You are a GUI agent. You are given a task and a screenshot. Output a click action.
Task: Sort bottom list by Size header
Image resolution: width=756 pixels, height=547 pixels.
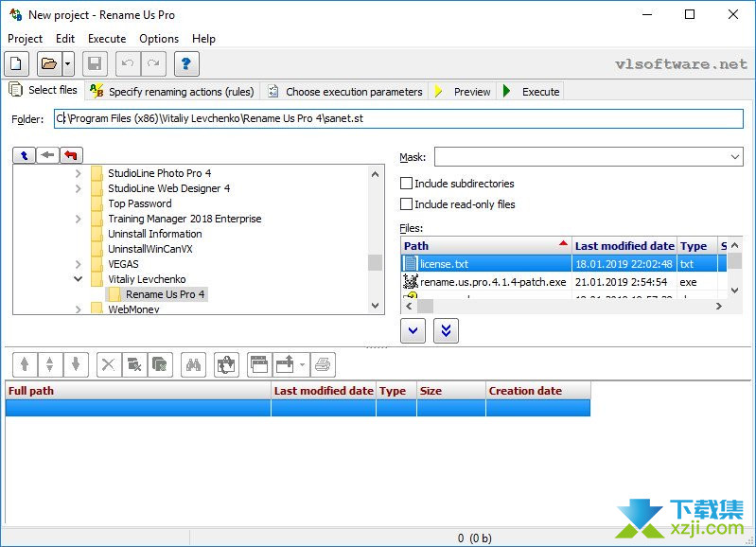coord(450,391)
